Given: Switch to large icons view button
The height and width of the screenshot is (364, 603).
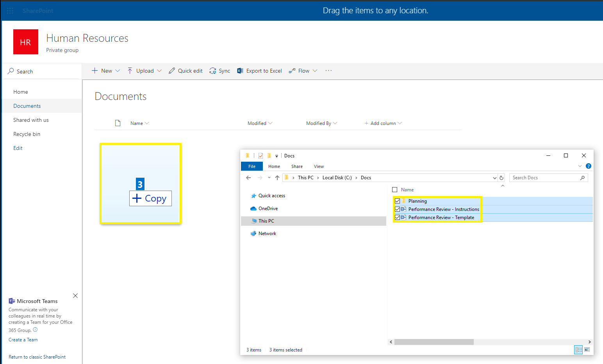Looking at the screenshot, I should (x=587, y=350).
